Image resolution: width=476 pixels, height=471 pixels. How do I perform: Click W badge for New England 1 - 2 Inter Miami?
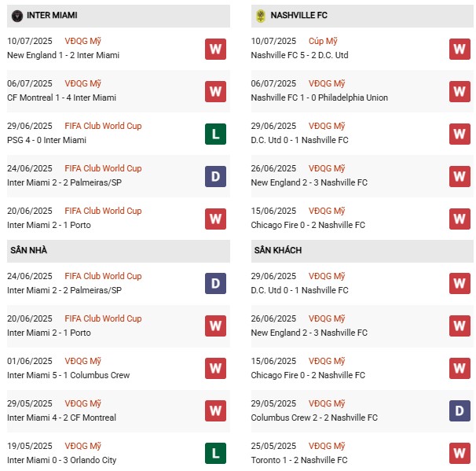point(216,49)
